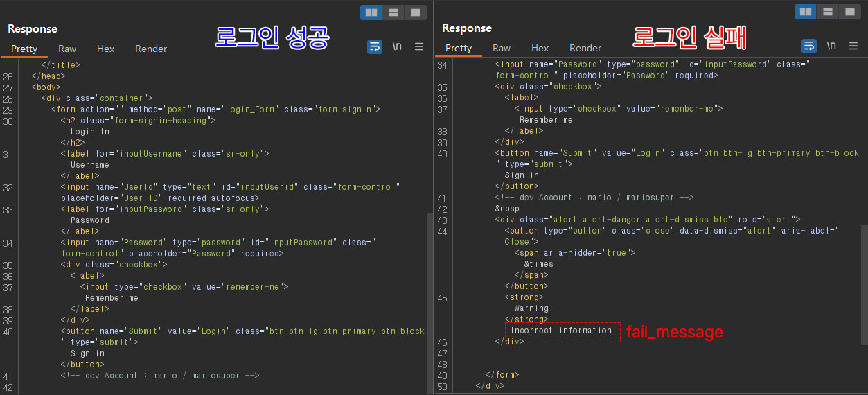The height and width of the screenshot is (395, 868).
Task: Click line number 50 in right panel
Action: point(442,386)
